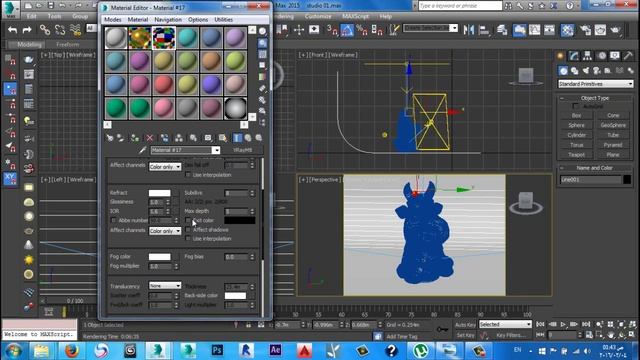Click the Sphere primitive button
The height and width of the screenshot is (360, 640).
(x=576, y=125)
